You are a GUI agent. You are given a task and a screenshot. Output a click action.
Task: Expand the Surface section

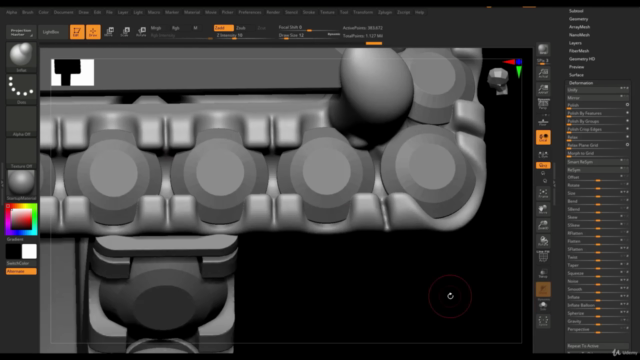click(576, 75)
